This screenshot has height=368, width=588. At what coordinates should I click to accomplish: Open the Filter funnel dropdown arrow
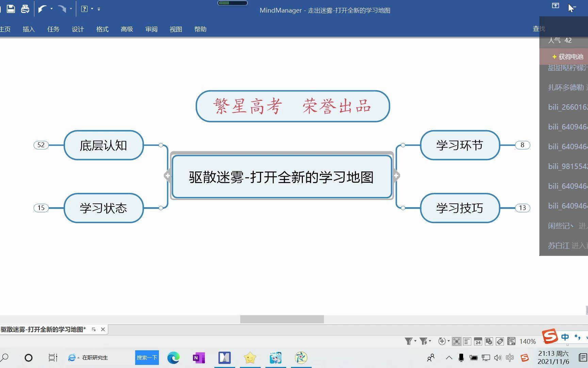point(415,341)
